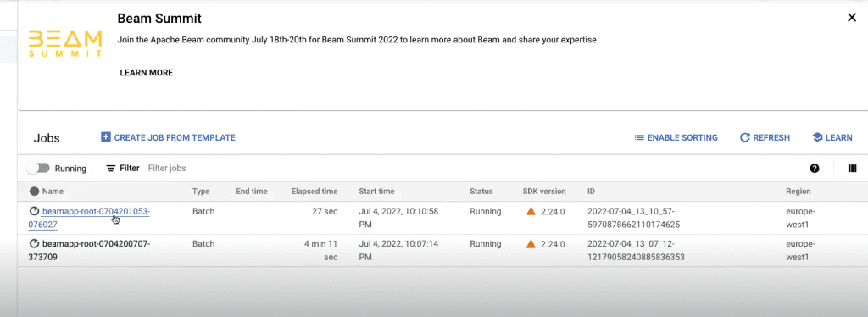This screenshot has height=317, width=868.
Task: Click the Type column header
Action: click(201, 192)
